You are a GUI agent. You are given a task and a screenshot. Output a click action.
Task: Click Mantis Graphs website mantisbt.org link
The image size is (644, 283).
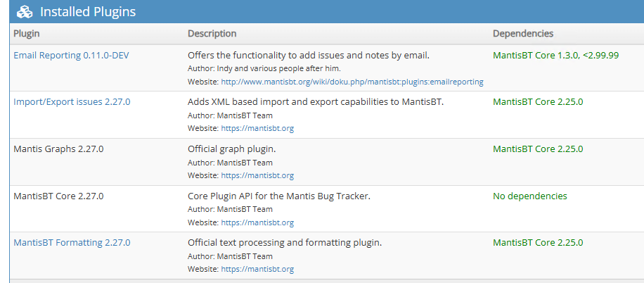pyautogui.click(x=257, y=175)
